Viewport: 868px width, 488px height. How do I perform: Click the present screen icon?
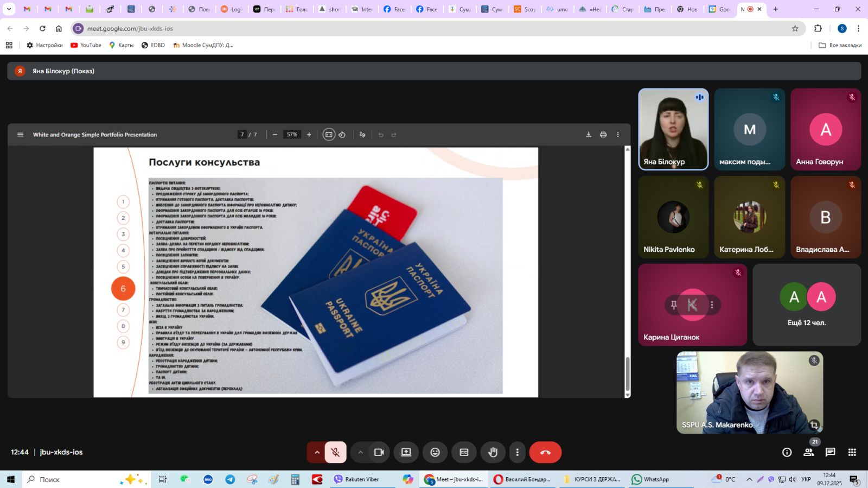click(x=406, y=452)
